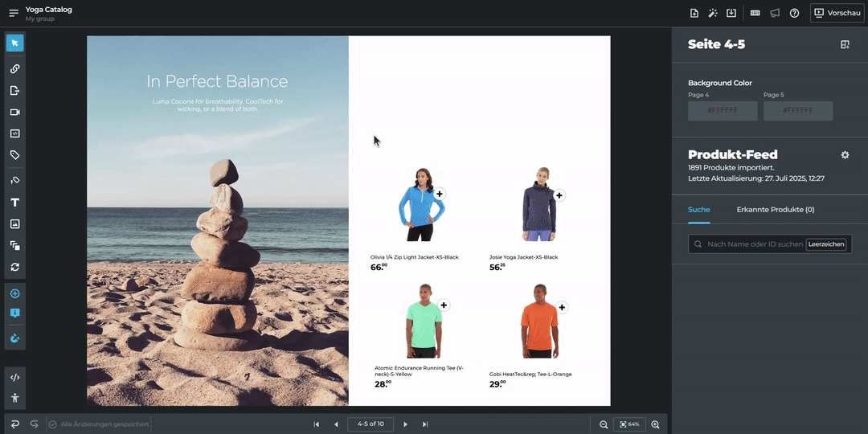
Task: Open the accessibility tool icon
Action: pos(14,398)
